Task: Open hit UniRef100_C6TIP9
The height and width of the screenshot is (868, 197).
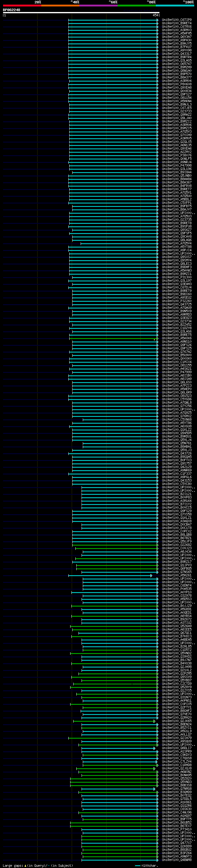Action: [x=177, y=20]
